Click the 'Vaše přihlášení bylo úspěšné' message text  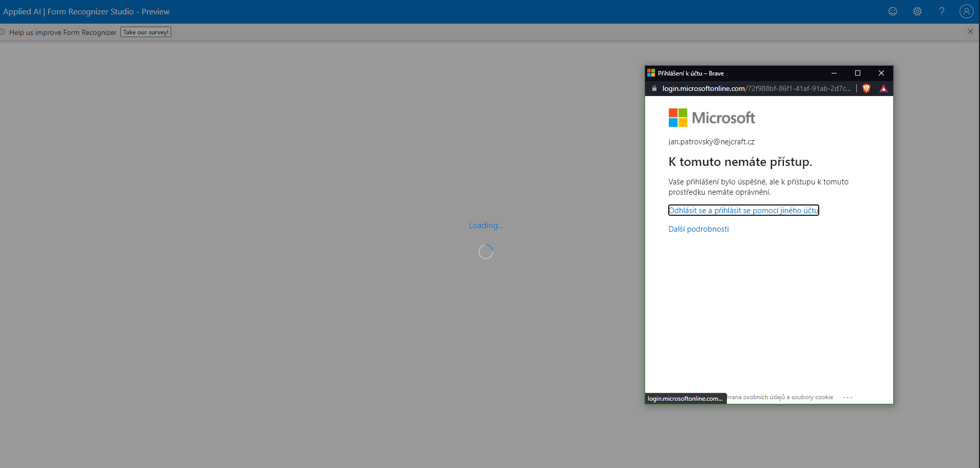(x=758, y=187)
